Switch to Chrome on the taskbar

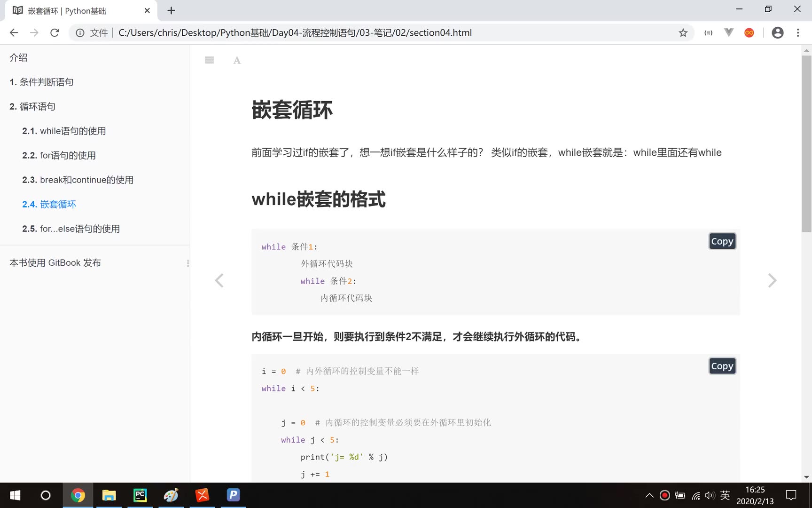coord(78,495)
